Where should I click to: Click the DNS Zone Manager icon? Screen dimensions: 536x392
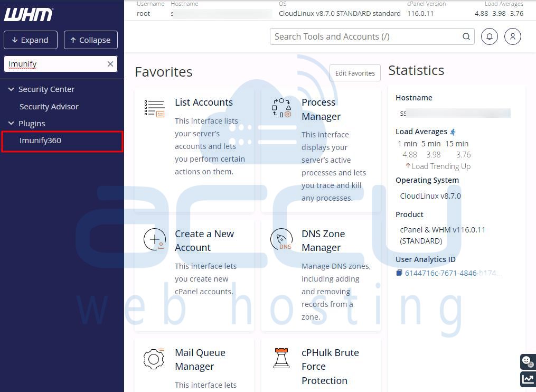tap(281, 239)
